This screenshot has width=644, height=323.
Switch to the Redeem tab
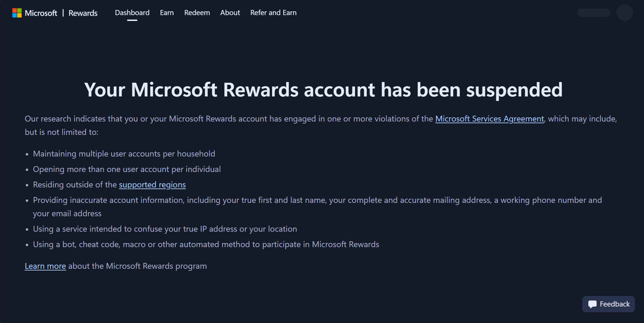tap(197, 13)
